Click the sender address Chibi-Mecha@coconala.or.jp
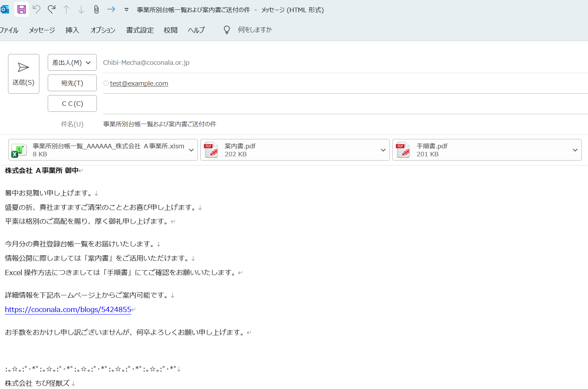The height and width of the screenshot is (389, 588). tap(146, 62)
